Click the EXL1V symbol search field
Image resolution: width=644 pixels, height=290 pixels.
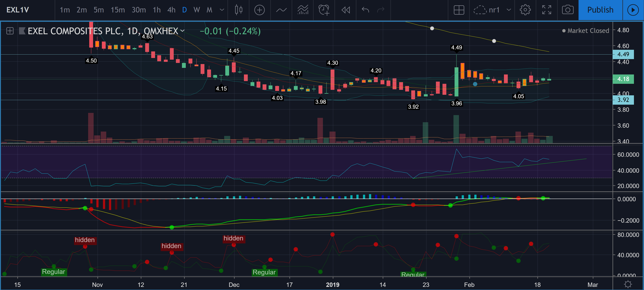click(18, 10)
